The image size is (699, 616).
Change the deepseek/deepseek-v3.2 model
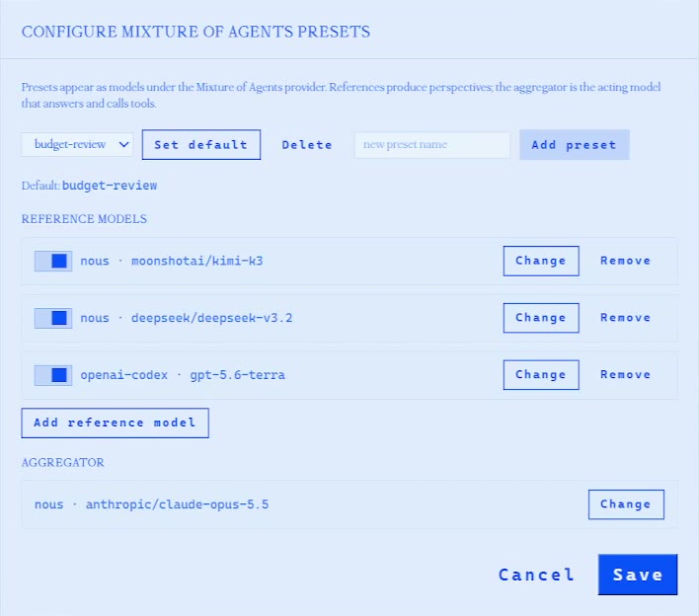(541, 318)
